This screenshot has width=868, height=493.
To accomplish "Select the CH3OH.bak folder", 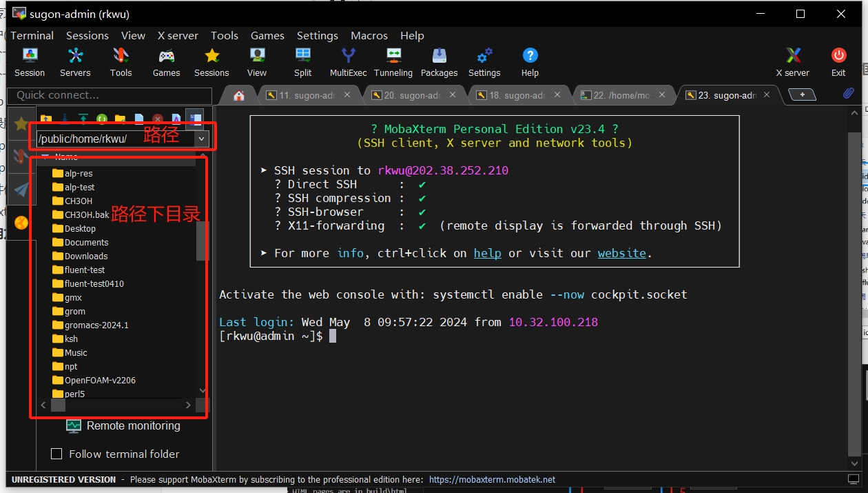I will (x=81, y=214).
